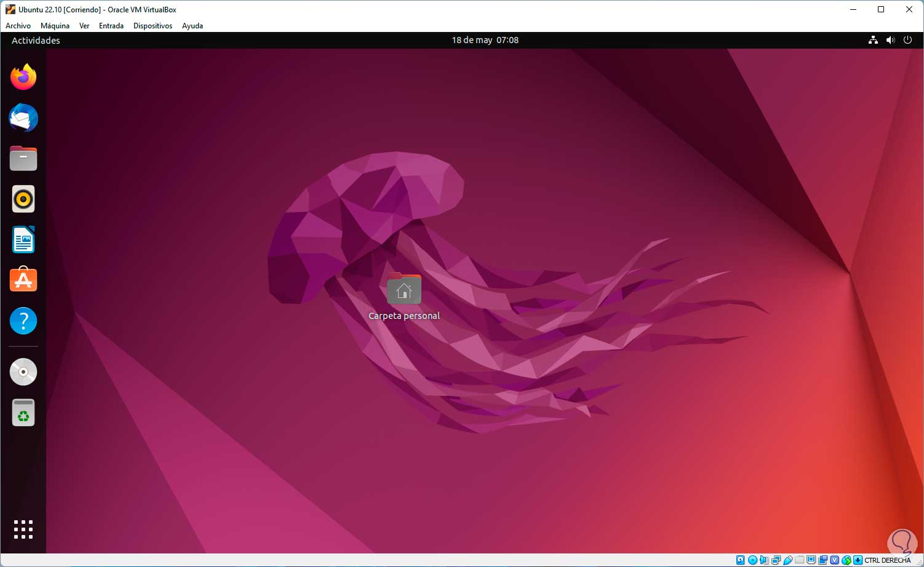Open the Help icon in the dock
The height and width of the screenshot is (567, 924).
pos(23,321)
